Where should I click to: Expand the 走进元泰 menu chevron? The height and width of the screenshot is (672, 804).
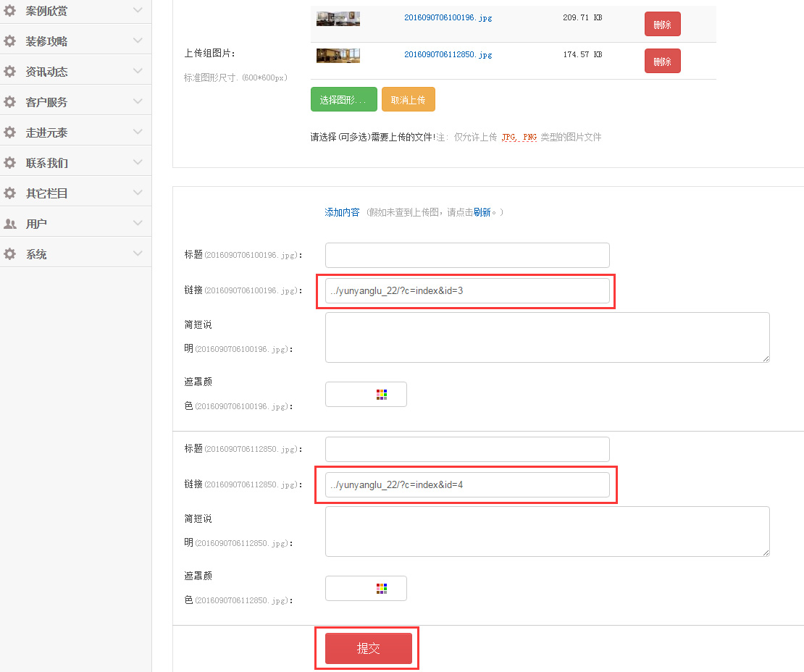pos(138,132)
